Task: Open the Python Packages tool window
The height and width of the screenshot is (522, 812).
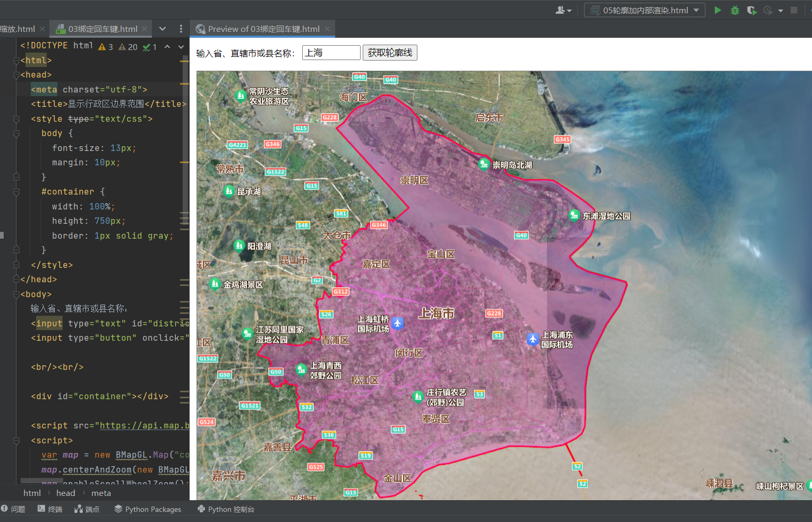Action: [148, 509]
